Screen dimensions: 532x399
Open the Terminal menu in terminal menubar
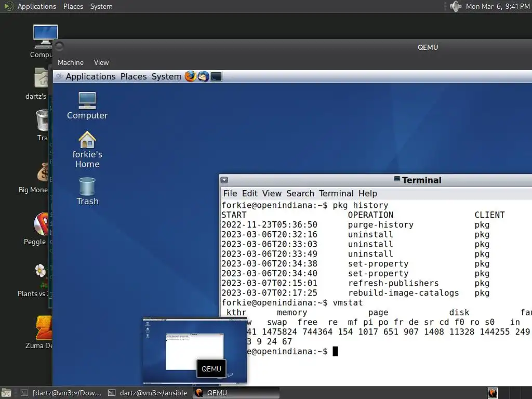click(336, 193)
